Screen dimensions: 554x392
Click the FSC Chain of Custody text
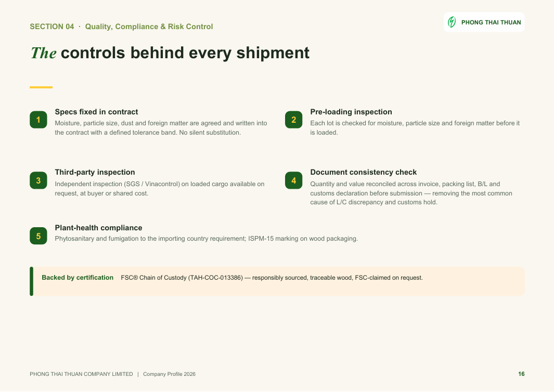pyautogui.click(x=272, y=278)
